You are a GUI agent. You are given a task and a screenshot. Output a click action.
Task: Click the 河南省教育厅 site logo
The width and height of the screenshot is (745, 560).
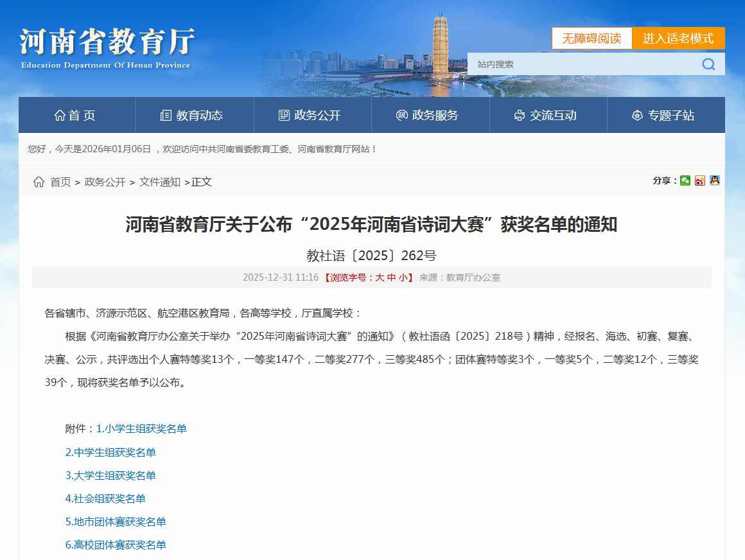pyautogui.click(x=107, y=48)
